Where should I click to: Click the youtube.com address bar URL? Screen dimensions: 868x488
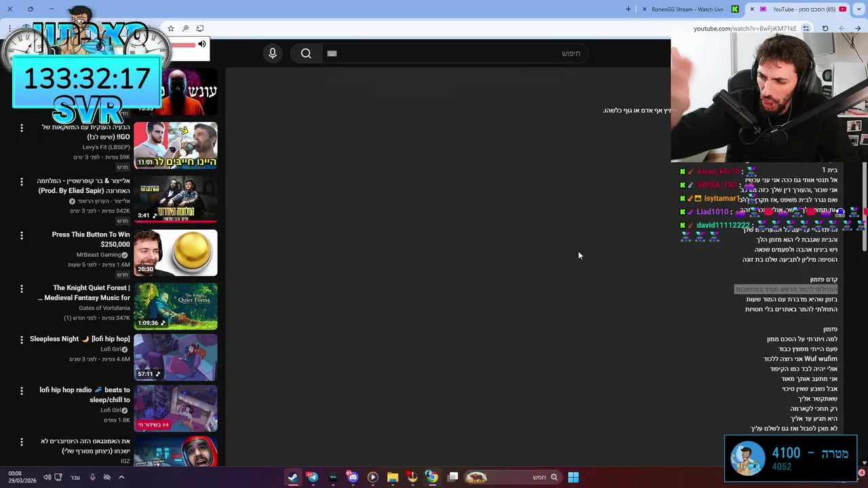click(x=745, y=28)
